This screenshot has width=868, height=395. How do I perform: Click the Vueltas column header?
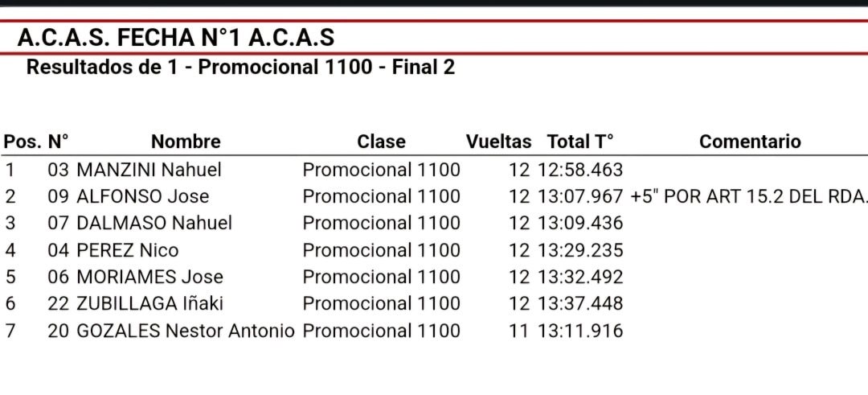pyautogui.click(x=498, y=142)
